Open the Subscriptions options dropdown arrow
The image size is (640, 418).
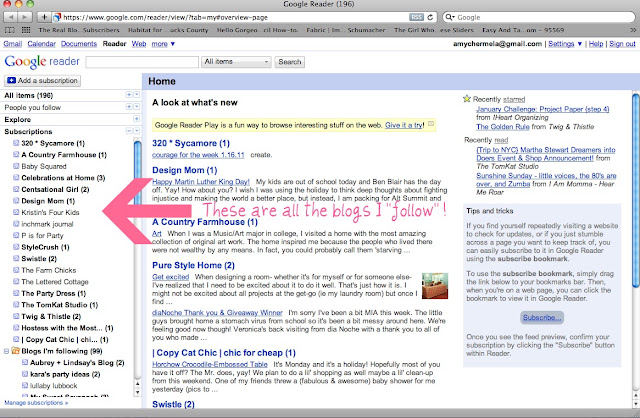pos(137,131)
